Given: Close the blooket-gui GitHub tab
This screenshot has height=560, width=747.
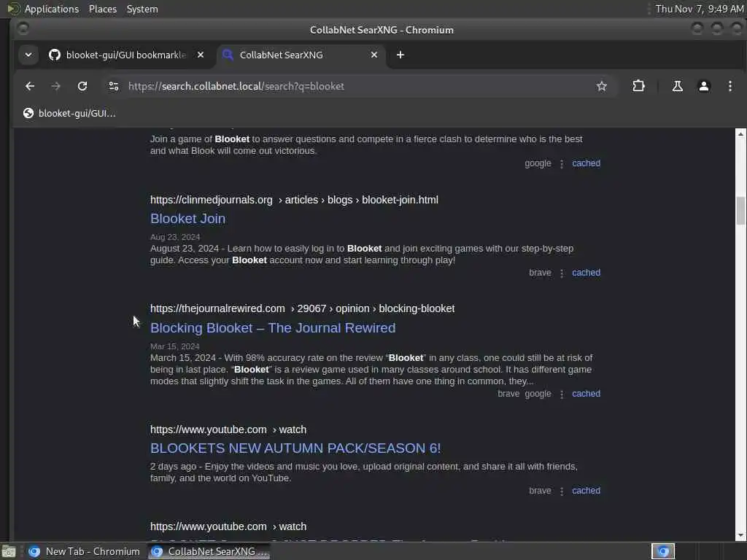Looking at the screenshot, I should 201,55.
